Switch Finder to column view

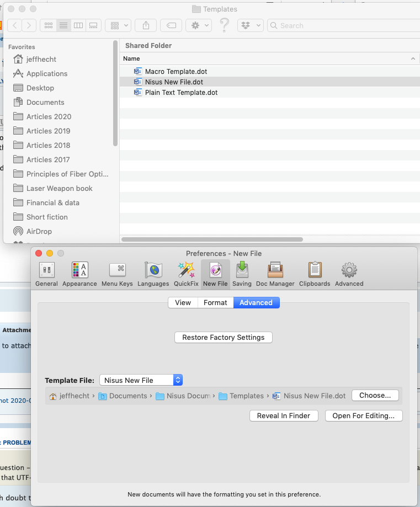coord(78,25)
